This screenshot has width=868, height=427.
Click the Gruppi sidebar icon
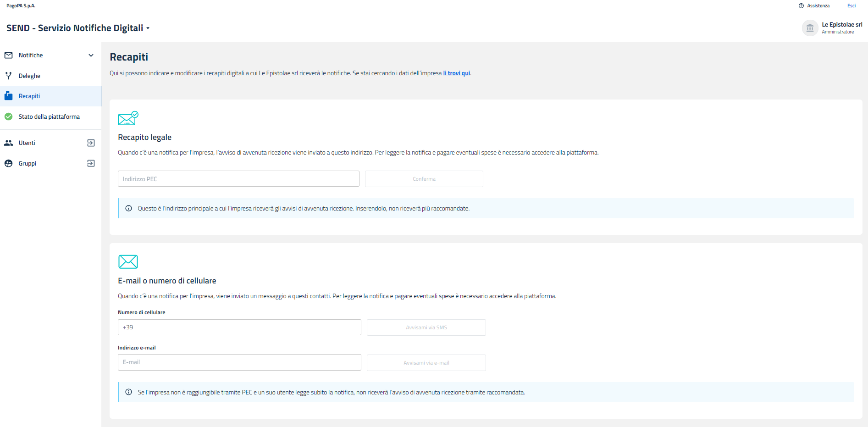[8, 164]
